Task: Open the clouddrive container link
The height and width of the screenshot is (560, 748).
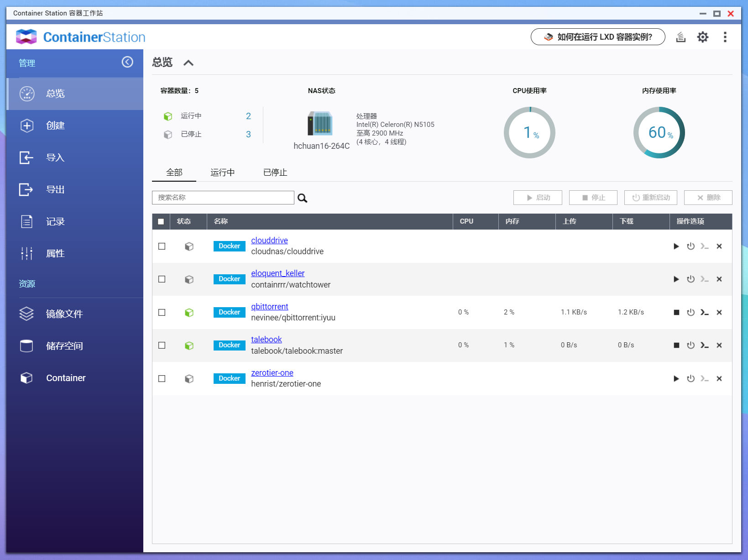Action: 269,241
